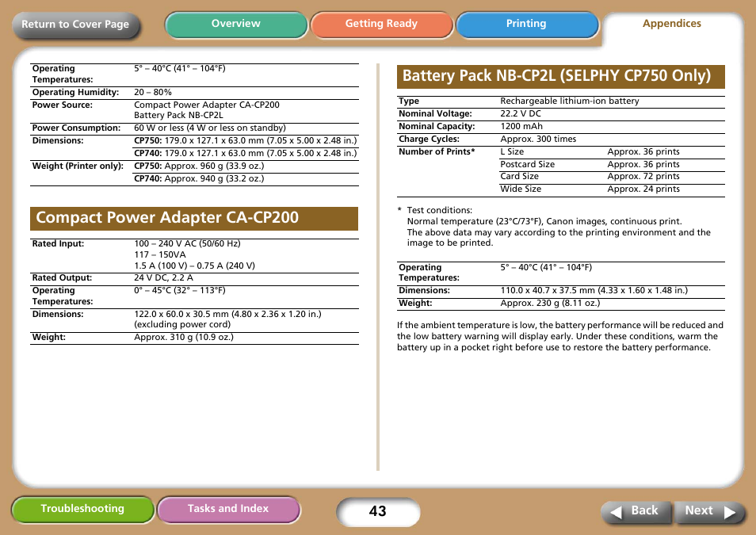Select the 60 W or less power consumption value

[x=210, y=128]
